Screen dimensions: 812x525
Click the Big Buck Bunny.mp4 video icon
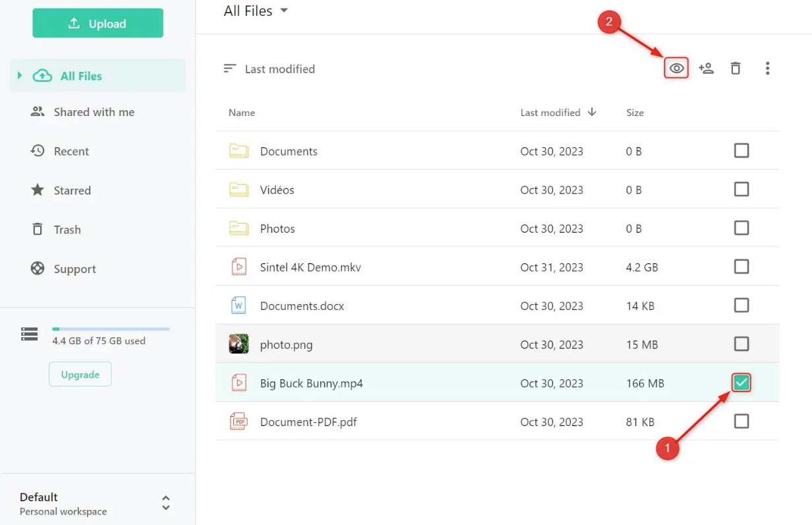(x=239, y=383)
